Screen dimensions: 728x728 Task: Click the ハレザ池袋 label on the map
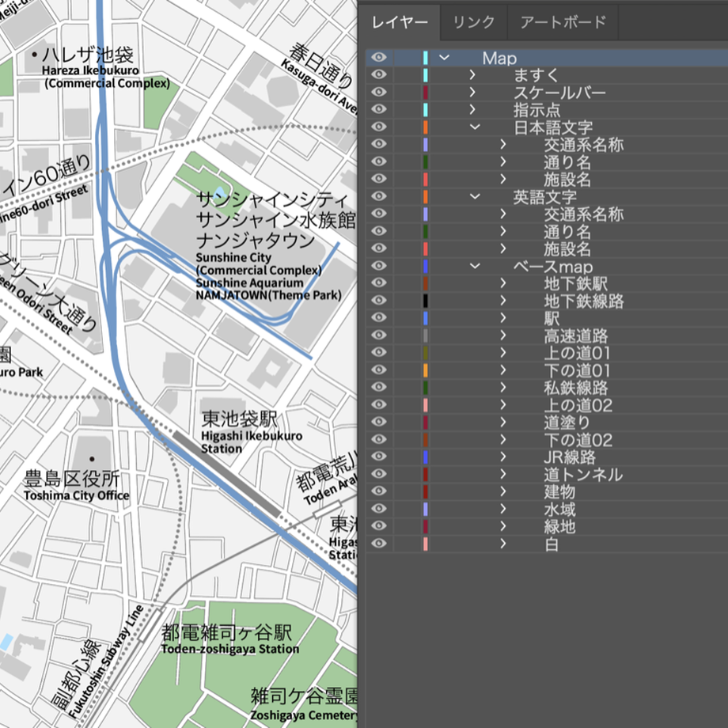(x=87, y=55)
